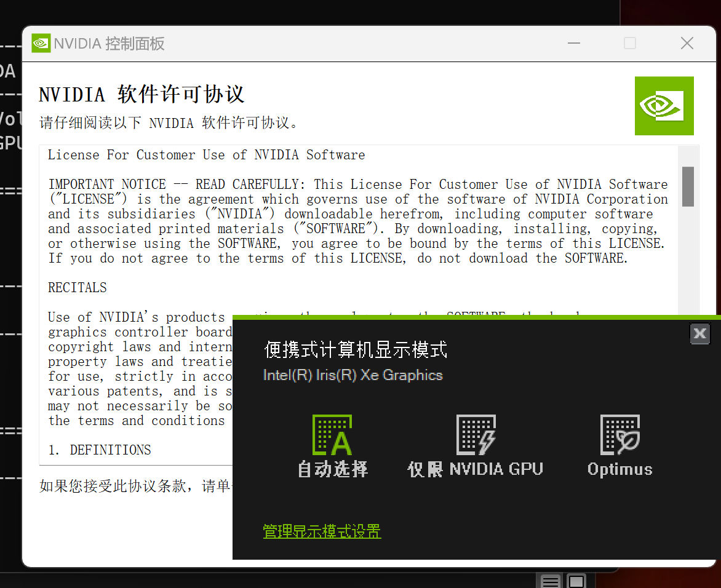Select the 自动选择 auto-select display mode icon
The height and width of the screenshot is (588, 721).
click(332, 434)
